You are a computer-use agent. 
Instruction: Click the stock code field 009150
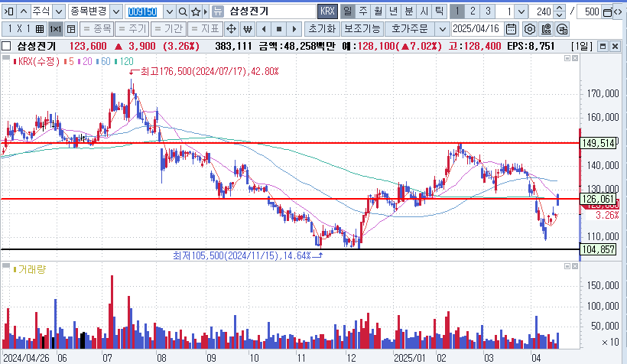(x=143, y=11)
